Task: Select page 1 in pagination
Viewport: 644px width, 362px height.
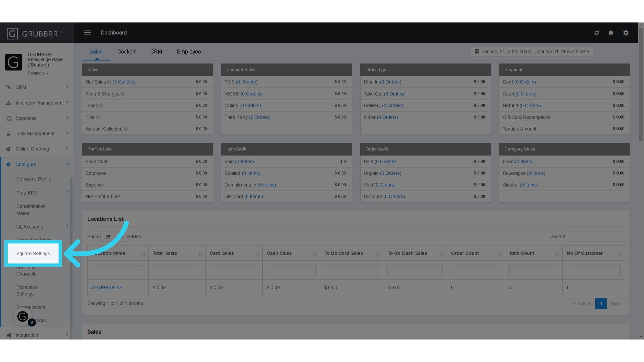Action: coord(601,304)
